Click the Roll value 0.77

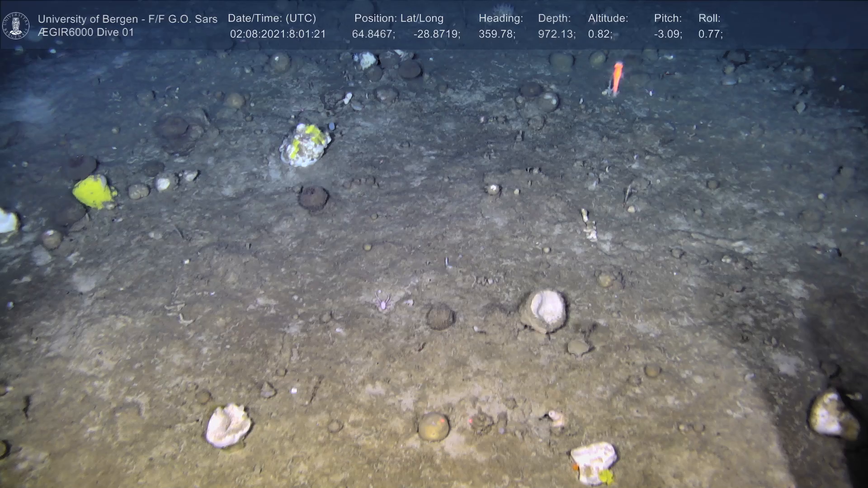(710, 34)
